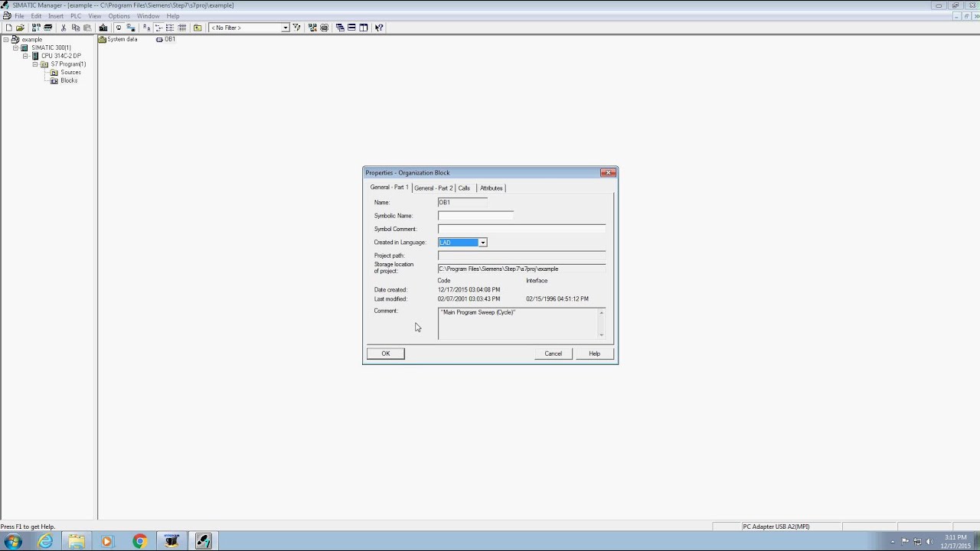Image resolution: width=980 pixels, height=551 pixels.
Task: Confirm the dialog with OK
Action: pos(386,354)
